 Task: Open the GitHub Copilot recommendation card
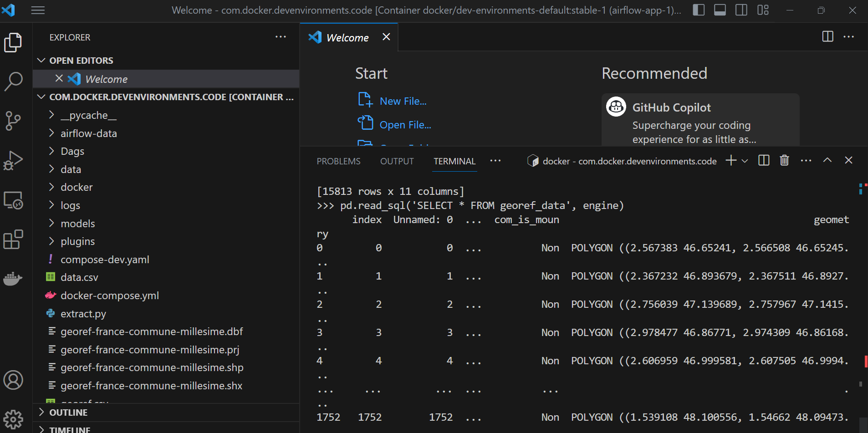(x=700, y=120)
